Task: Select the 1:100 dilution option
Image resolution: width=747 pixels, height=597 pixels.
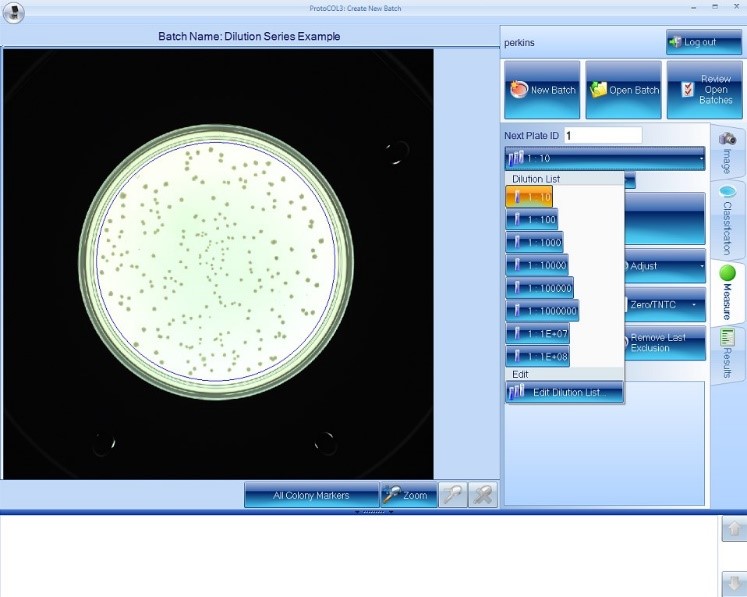Action: pyautogui.click(x=532, y=220)
